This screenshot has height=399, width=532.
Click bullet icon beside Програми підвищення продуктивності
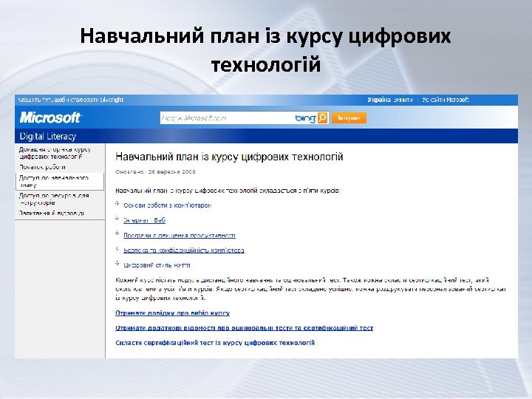117,233
